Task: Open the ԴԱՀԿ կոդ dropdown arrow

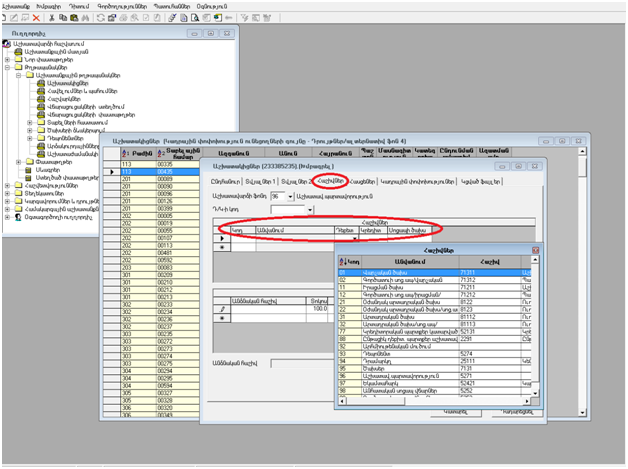Action: 311,210
